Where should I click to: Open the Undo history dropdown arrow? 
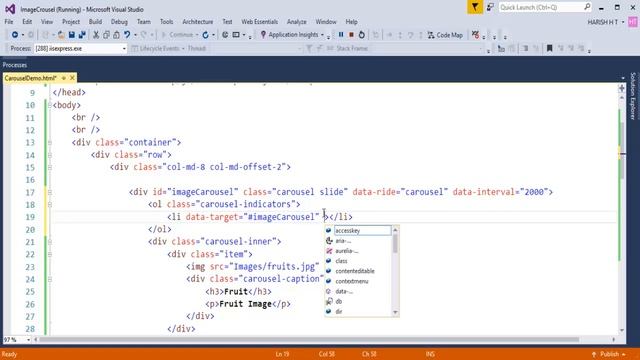tap(135, 35)
